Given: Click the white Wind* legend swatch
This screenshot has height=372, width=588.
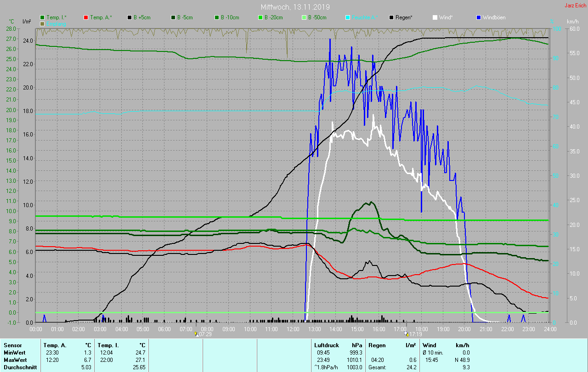Looking at the screenshot, I should (x=435, y=17).
